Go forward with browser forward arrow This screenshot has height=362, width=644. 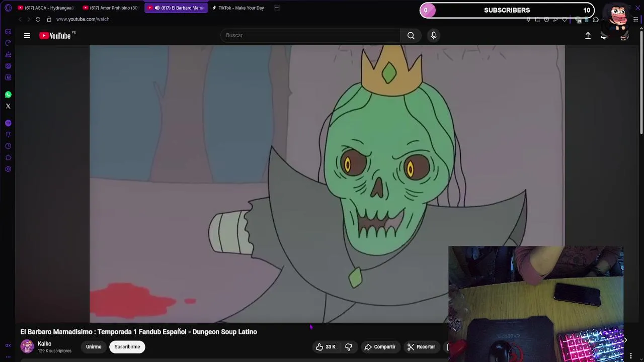(29, 19)
